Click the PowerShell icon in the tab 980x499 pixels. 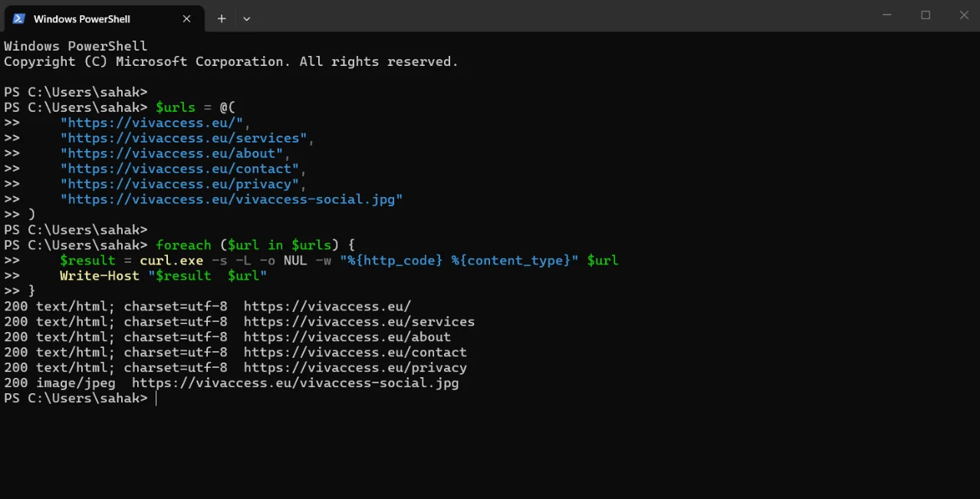[x=19, y=18]
